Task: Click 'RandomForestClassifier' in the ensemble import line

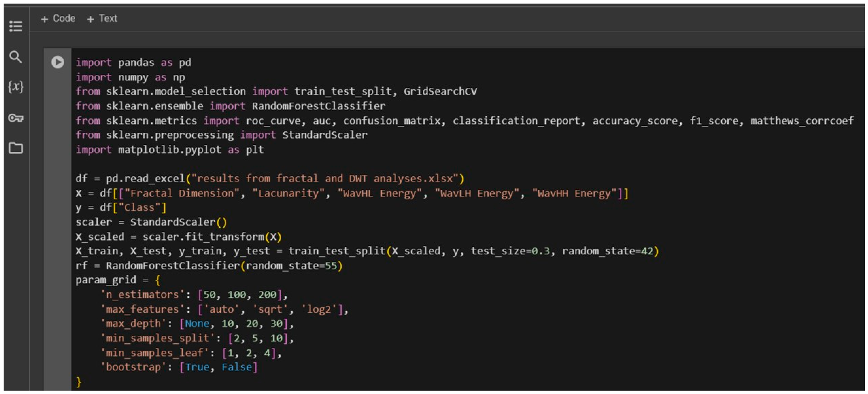Action: coord(318,106)
